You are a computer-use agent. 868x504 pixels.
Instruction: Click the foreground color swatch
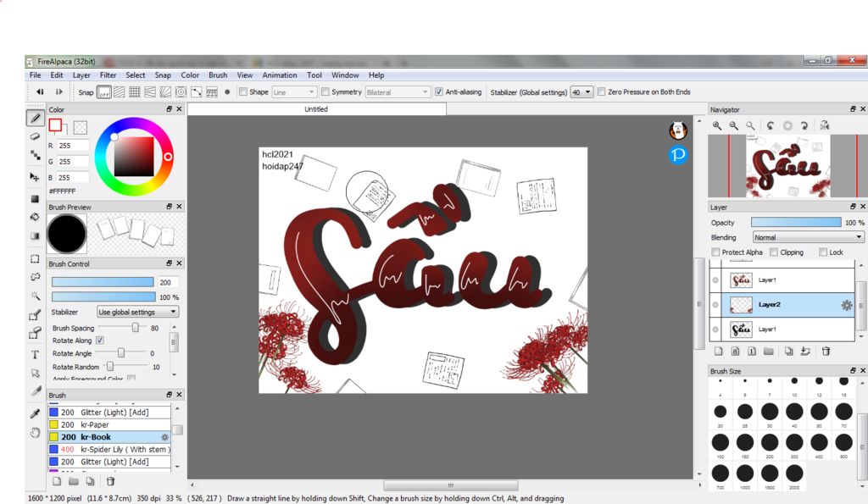(x=55, y=125)
